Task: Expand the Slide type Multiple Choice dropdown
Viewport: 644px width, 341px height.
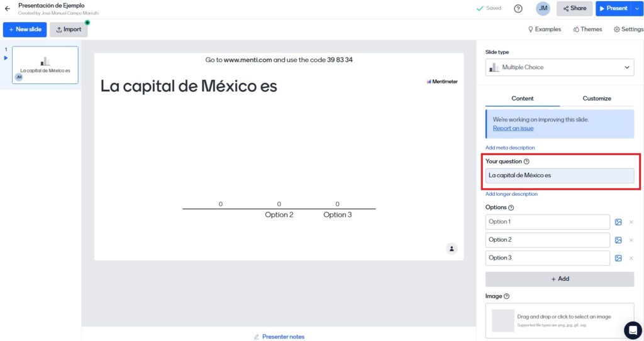Action: tap(559, 67)
